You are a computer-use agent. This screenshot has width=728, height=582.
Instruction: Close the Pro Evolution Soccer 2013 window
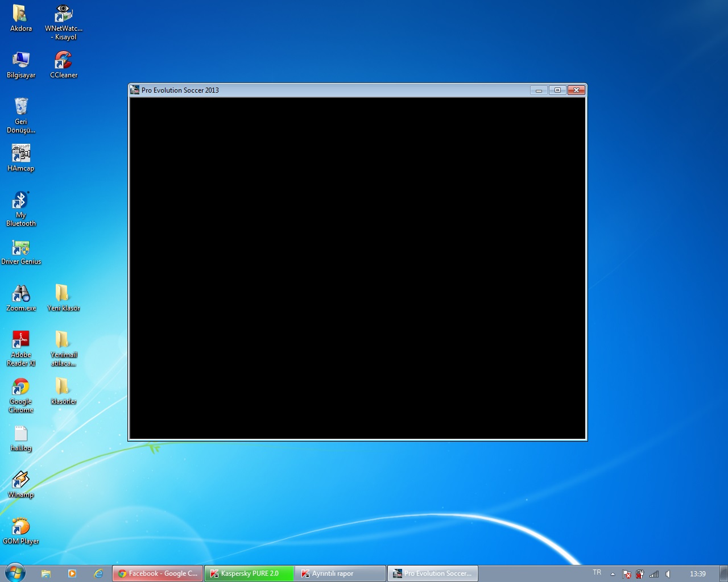[x=576, y=90]
